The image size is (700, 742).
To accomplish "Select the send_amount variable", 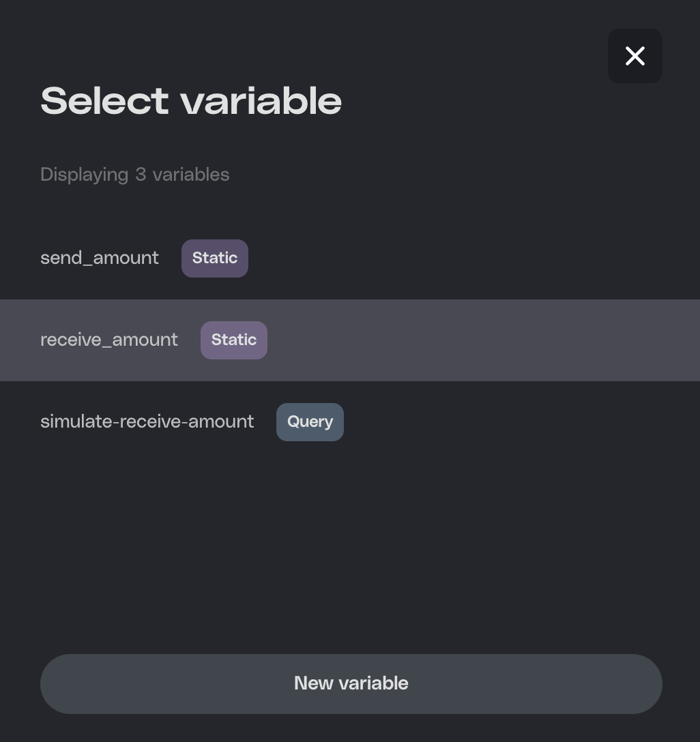I will [x=100, y=258].
